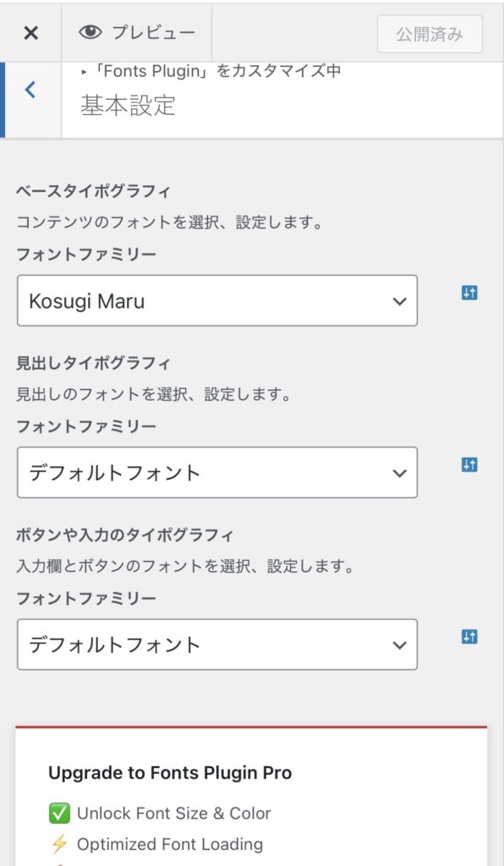Expand the 見出しタイポグラフィ font family dropdown
Screen dimensions: 504x866
tap(217, 472)
